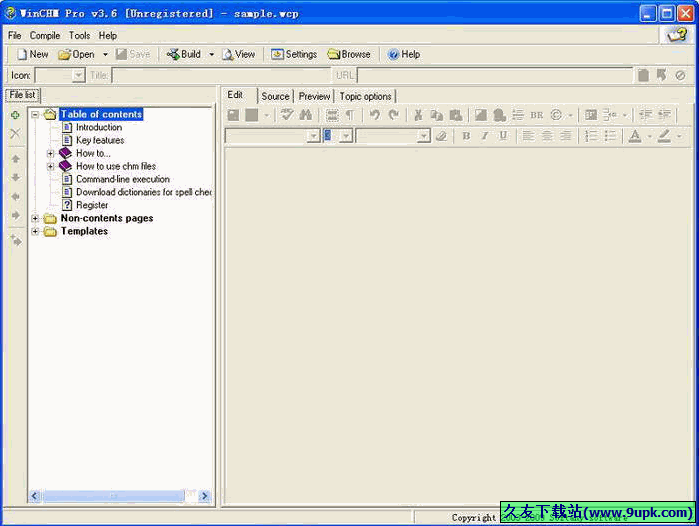Select the Introduction topic

(99, 127)
